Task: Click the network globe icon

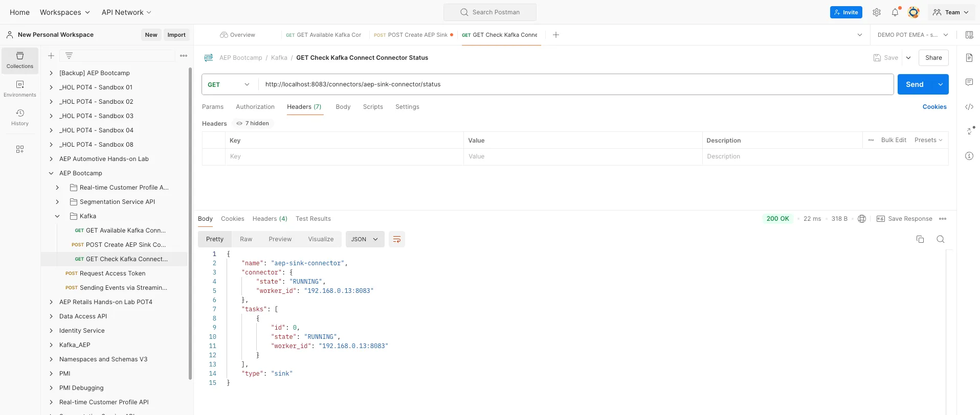Action: click(x=862, y=219)
